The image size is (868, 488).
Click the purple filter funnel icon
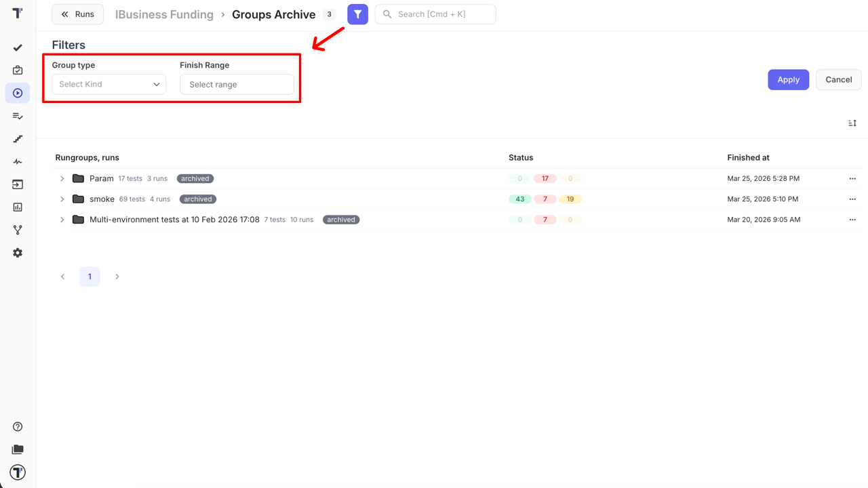tap(357, 14)
